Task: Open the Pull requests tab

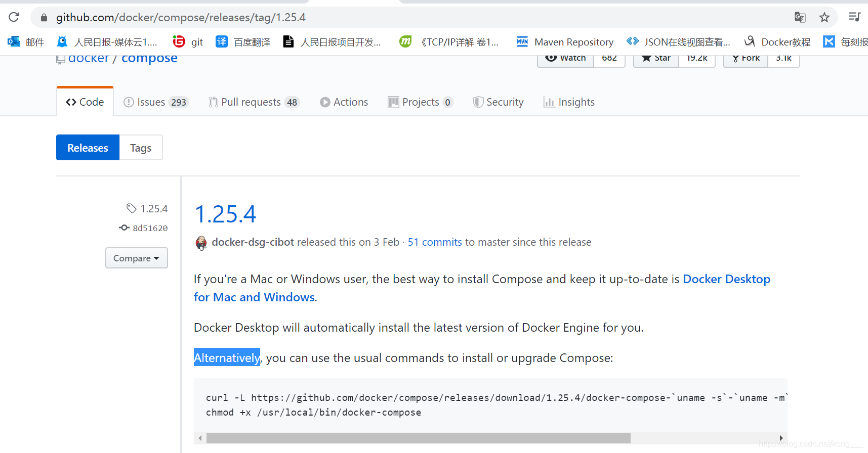Action: [x=255, y=102]
